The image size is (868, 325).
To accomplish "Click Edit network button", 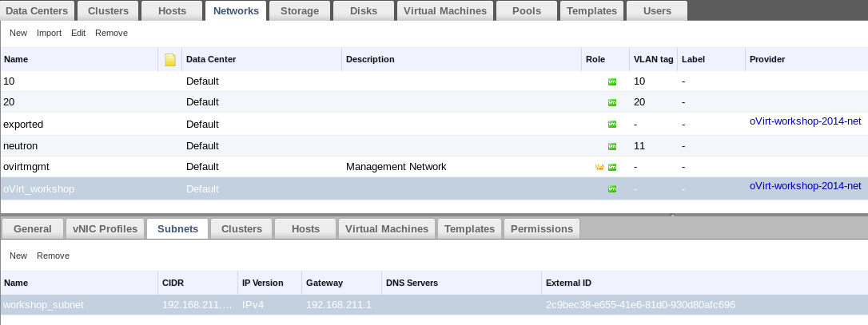I will click(78, 34).
